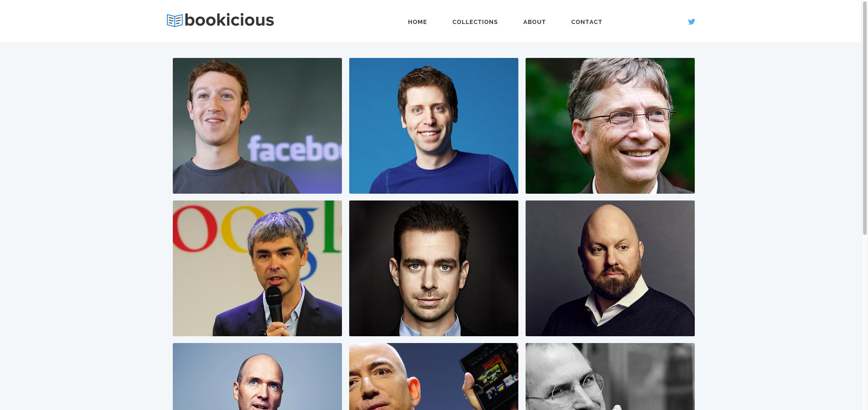Open the dark close-up portrait thumbnail
The image size is (868, 410).
click(x=433, y=268)
